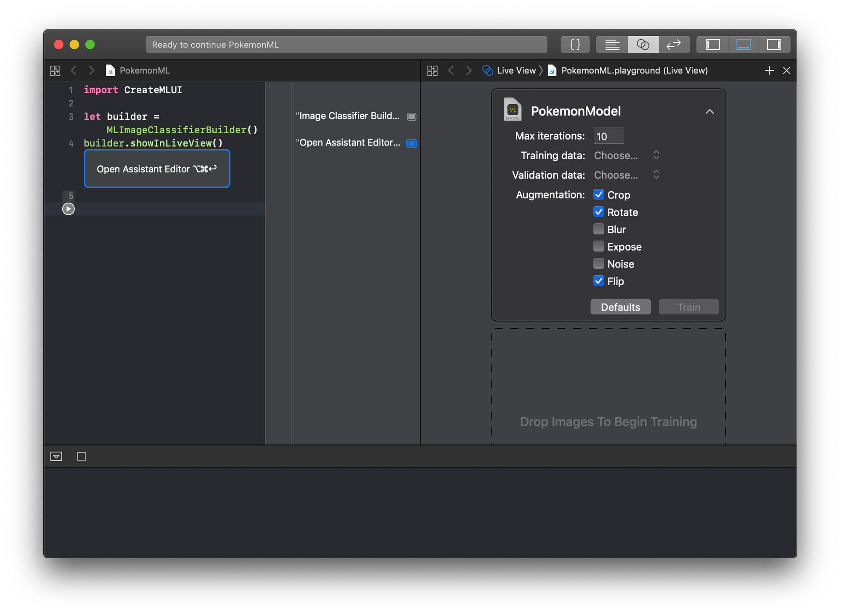Screen dimensions: 841x616
Task: Click the PokemonModel ML file icon
Action: tap(513, 109)
